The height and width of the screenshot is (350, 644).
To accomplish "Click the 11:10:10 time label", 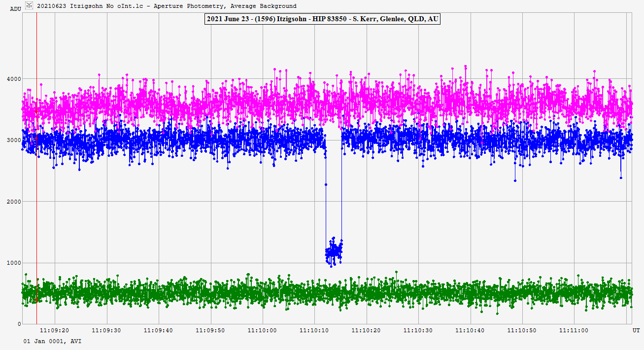I will pyautogui.click(x=314, y=331).
